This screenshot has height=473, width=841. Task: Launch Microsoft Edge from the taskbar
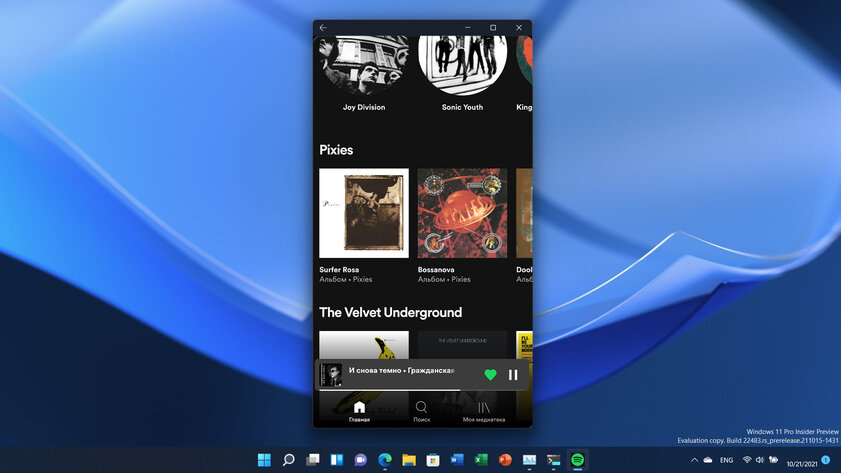(385, 460)
